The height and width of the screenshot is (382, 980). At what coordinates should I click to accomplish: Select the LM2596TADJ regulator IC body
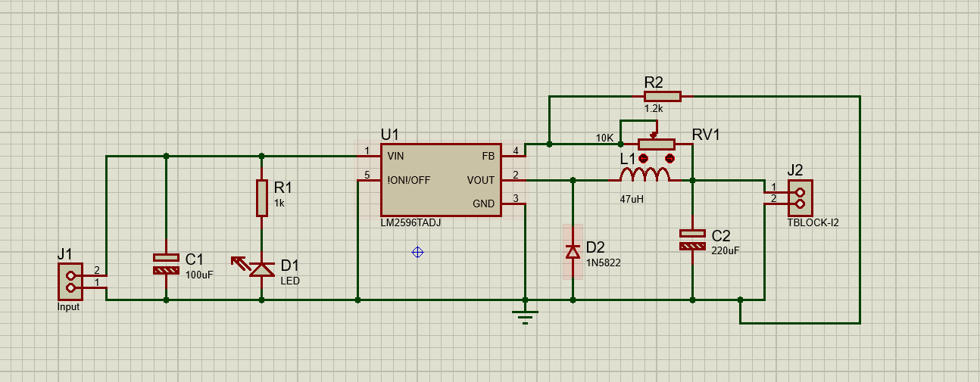pos(440,180)
